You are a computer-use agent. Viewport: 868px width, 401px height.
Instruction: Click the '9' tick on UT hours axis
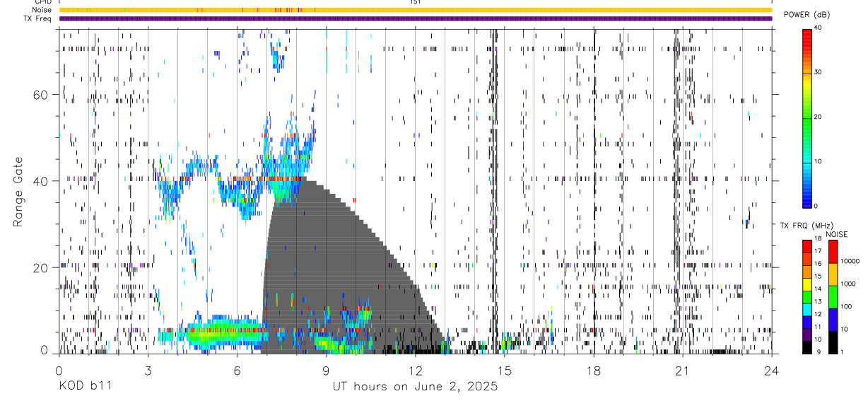[x=326, y=370]
